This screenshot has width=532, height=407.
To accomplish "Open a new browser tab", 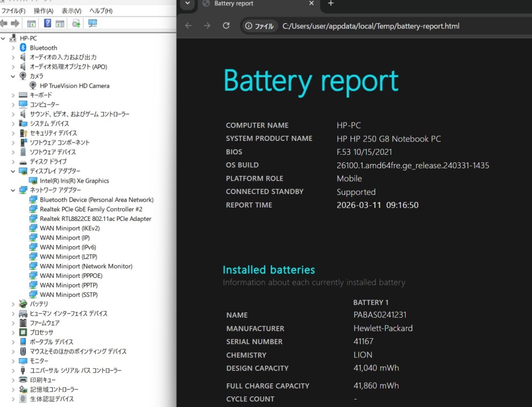I will point(331,4).
